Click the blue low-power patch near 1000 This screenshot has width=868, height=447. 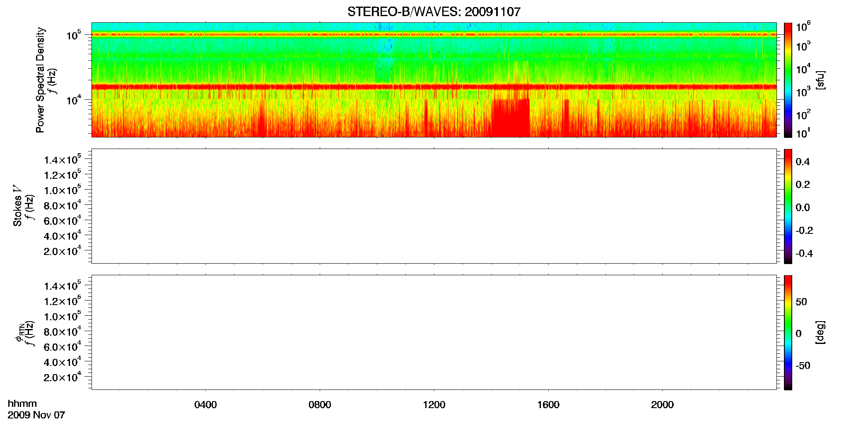[385, 54]
